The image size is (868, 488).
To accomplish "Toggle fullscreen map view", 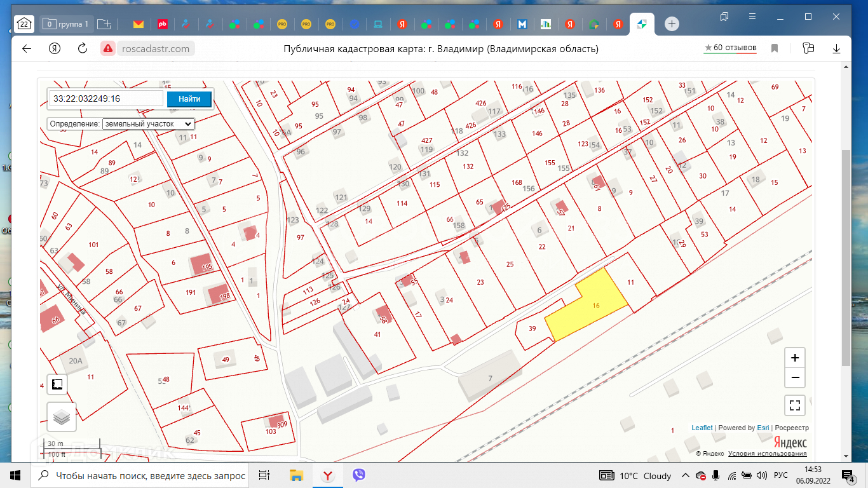I will click(795, 405).
